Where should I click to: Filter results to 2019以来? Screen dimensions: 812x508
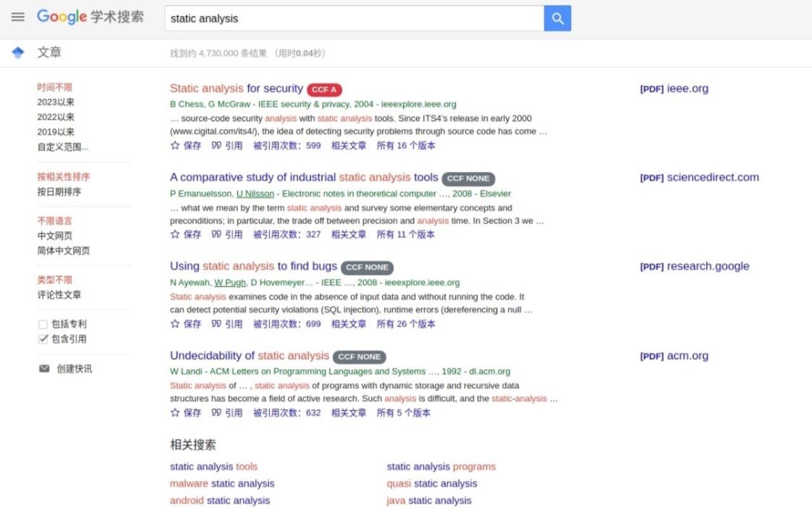(56, 132)
